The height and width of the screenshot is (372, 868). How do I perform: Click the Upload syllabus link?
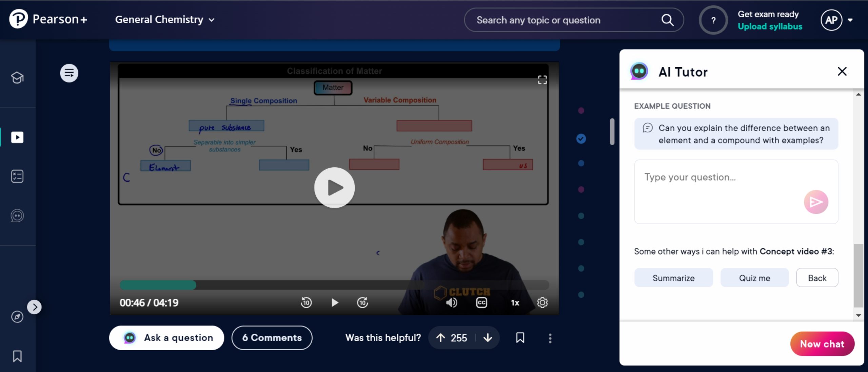770,26
